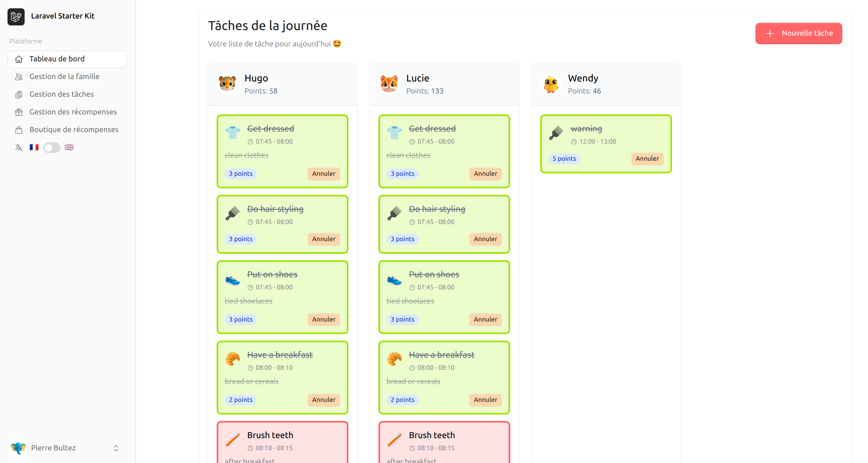868x463 pixels.
Task: Open Gestion de la famille
Action: tap(64, 77)
